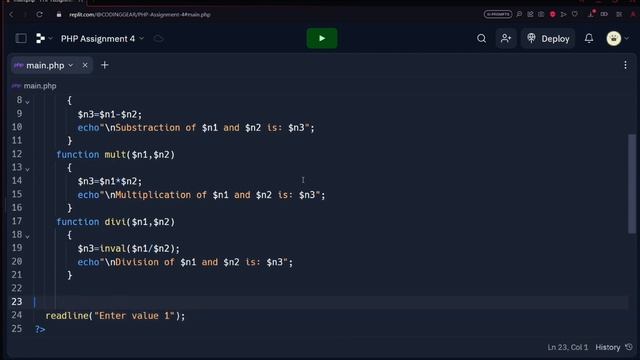Collapse the code block at line 13

[x=27, y=169]
